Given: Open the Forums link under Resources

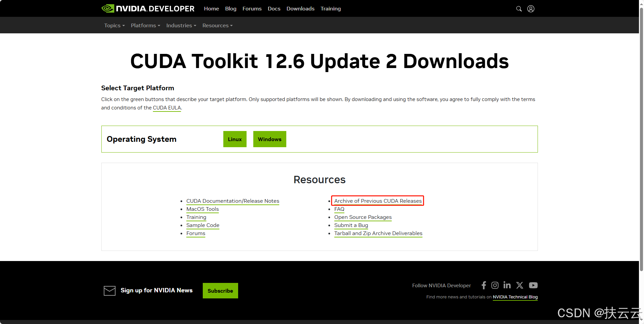Looking at the screenshot, I should 196,233.
